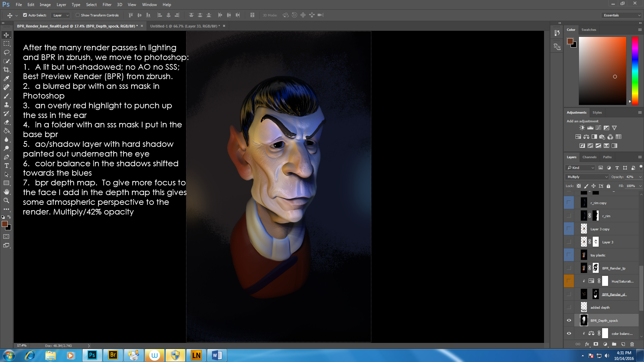This screenshot has height=362, width=644.
Task: Add Brightness/Contrast adjustment icon
Action: point(582,128)
